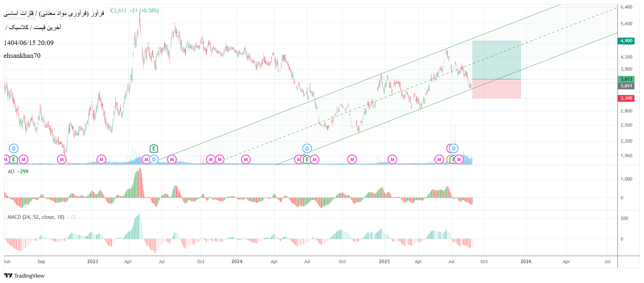Click the TradingView logo
The height and width of the screenshot is (283, 644).
click(x=24, y=276)
